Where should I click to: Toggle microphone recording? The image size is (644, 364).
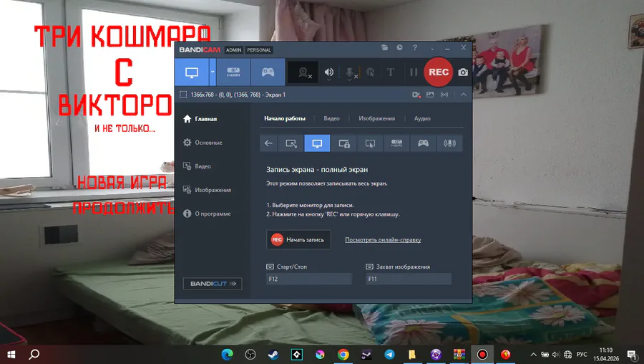pos(349,72)
